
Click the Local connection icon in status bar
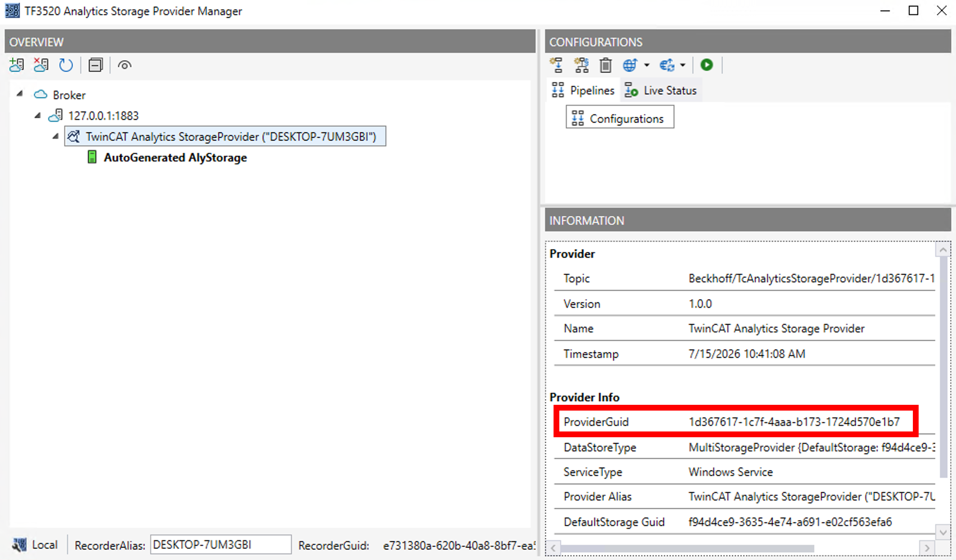pos(19,545)
